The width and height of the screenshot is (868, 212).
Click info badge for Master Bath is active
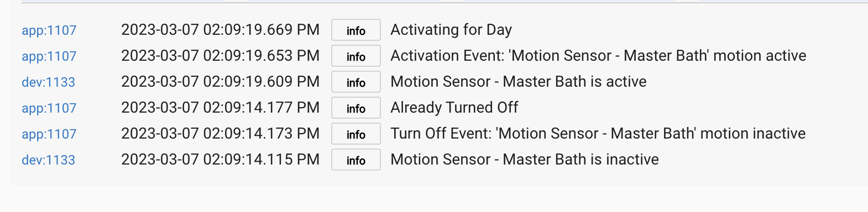click(x=356, y=82)
